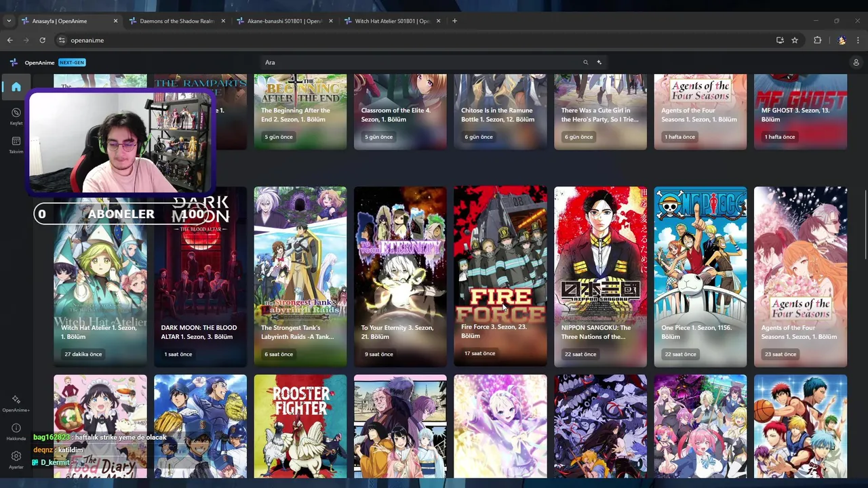Open browser profile avatar

point(842,40)
